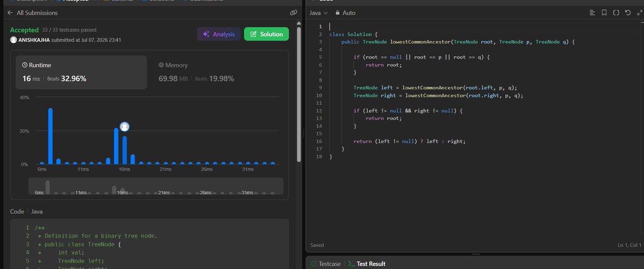
Task: Click the bookmark icon in the editor toolbar
Action: pos(604,12)
